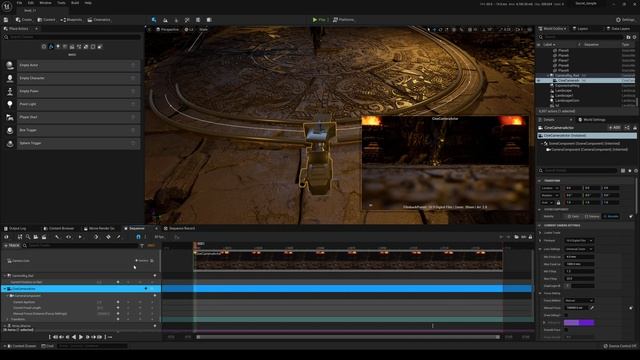Click the purple Debug Focus Plane color swatch
This screenshot has height=360, width=640.
click(579, 322)
